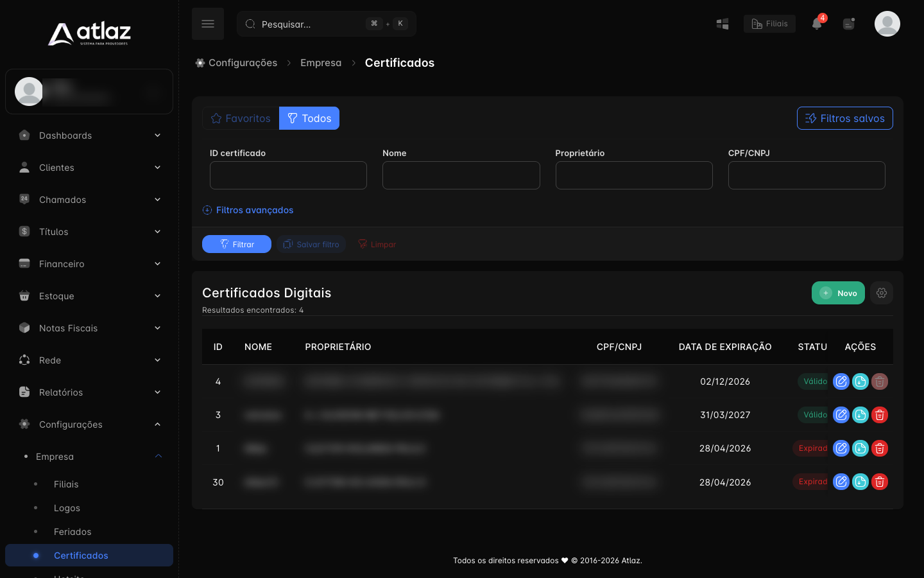Select the Todos tab
The height and width of the screenshot is (578, 924).
(309, 118)
